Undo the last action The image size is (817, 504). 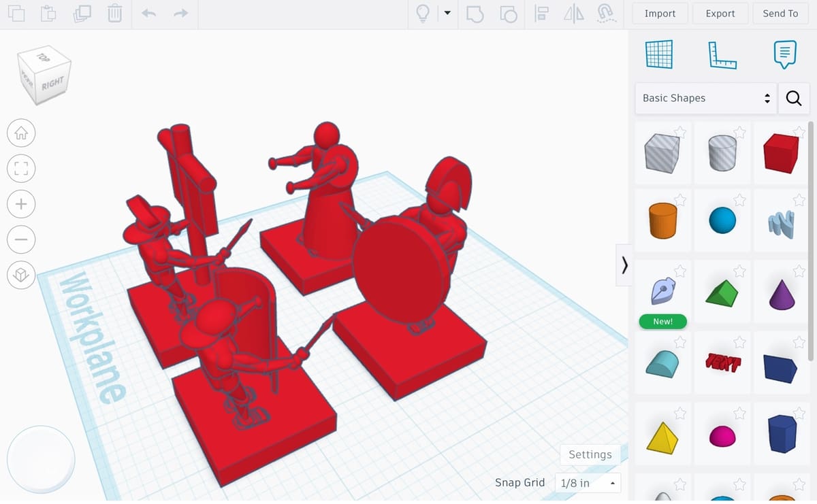tap(148, 13)
